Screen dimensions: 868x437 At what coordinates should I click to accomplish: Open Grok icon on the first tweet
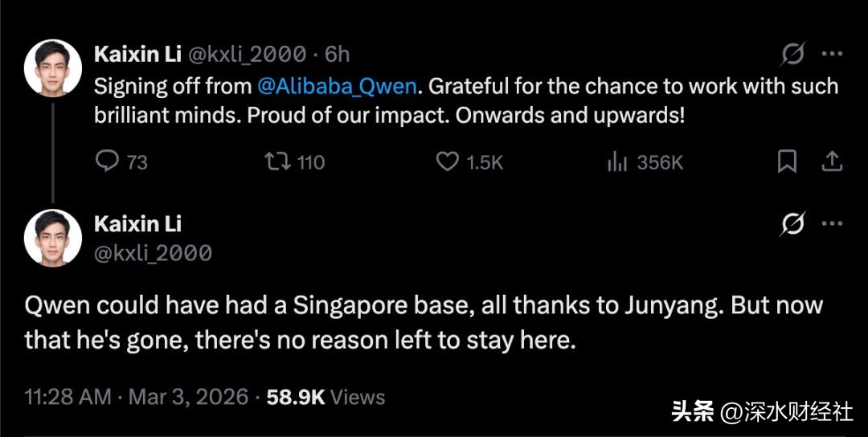click(792, 54)
